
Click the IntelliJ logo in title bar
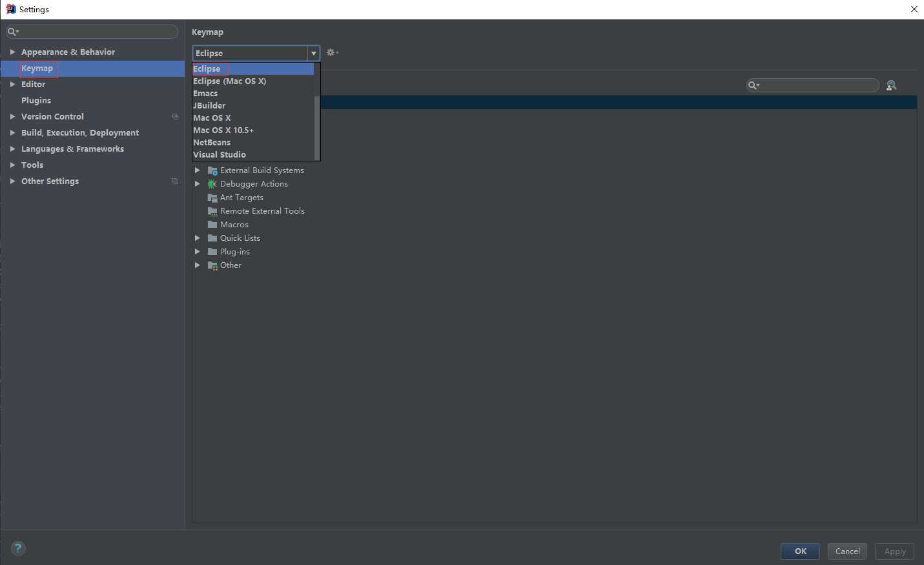[x=10, y=9]
